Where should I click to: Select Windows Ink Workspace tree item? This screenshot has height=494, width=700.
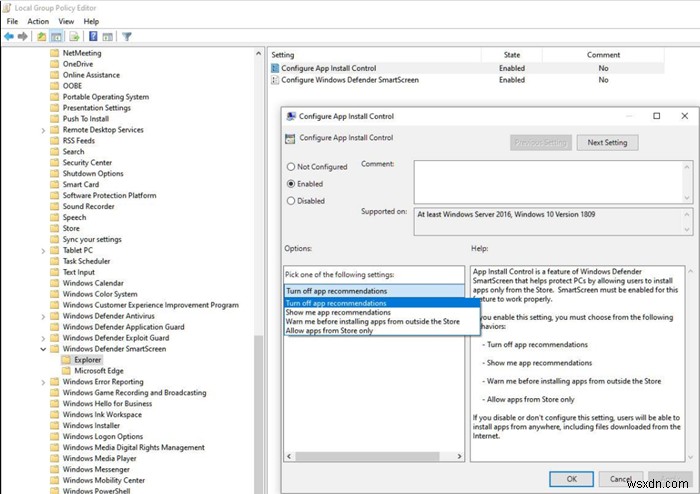(102, 415)
